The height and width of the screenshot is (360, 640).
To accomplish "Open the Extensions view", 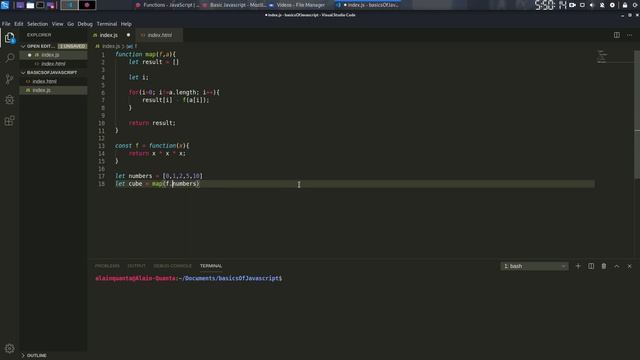I will (x=9, y=120).
